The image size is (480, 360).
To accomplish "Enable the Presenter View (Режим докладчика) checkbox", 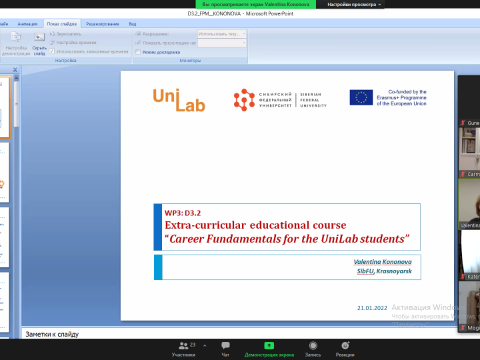I will (x=138, y=52).
